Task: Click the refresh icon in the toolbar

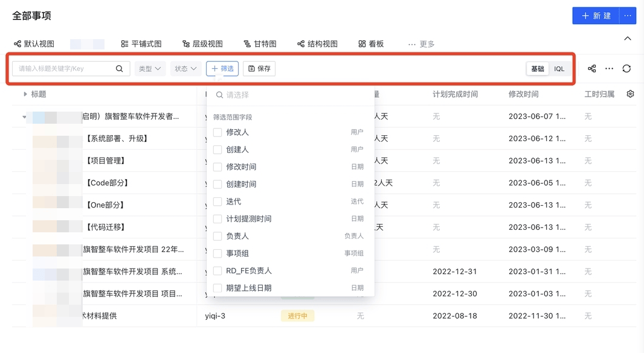Action: (x=626, y=69)
